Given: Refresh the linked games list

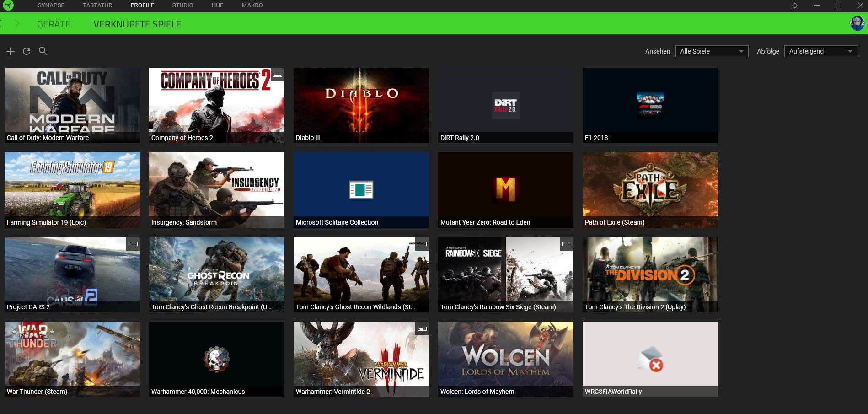Looking at the screenshot, I should pos(27,51).
